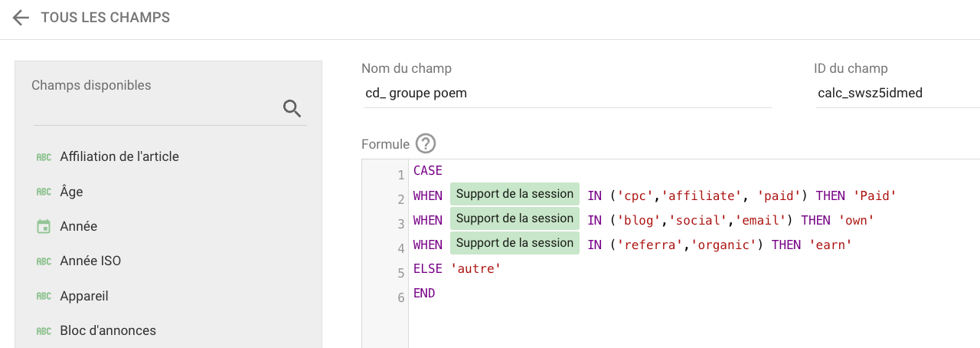This screenshot has width=980, height=348.
Task: Click Support de la session chip on line 2
Action: (514, 194)
